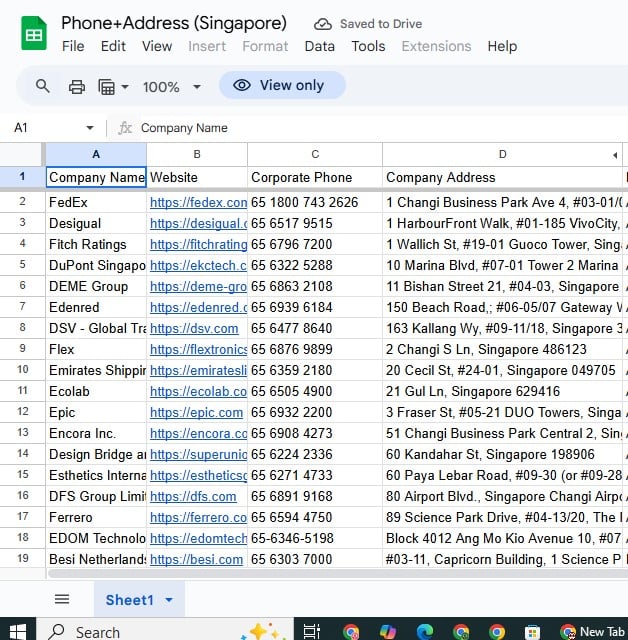The width and height of the screenshot is (628, 640).
Task: Select row 1 header
Action: tap(22, 177)
